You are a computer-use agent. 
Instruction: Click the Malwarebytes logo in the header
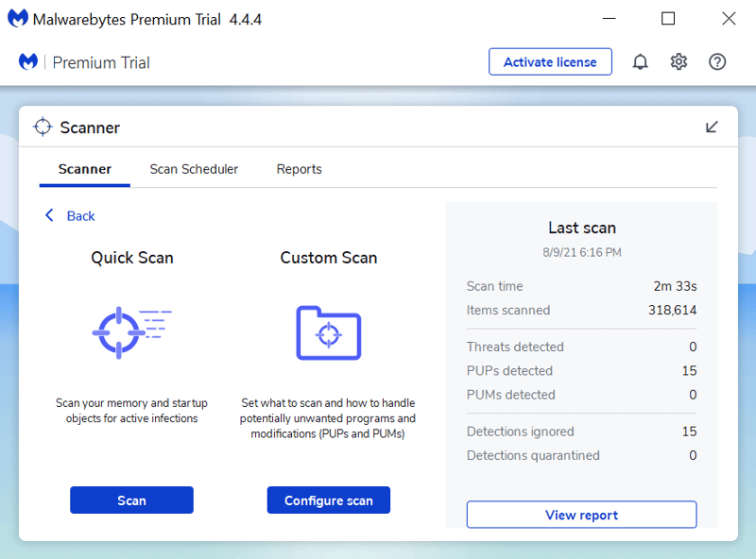pos(28,61)
